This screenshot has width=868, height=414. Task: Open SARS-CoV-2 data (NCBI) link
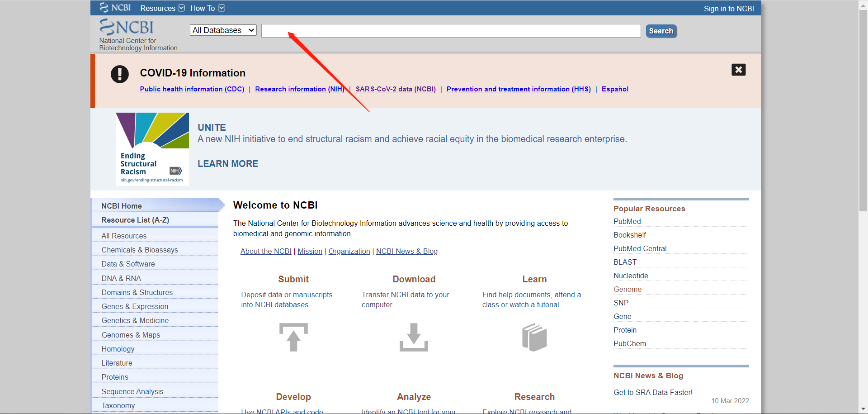point(396,89)
